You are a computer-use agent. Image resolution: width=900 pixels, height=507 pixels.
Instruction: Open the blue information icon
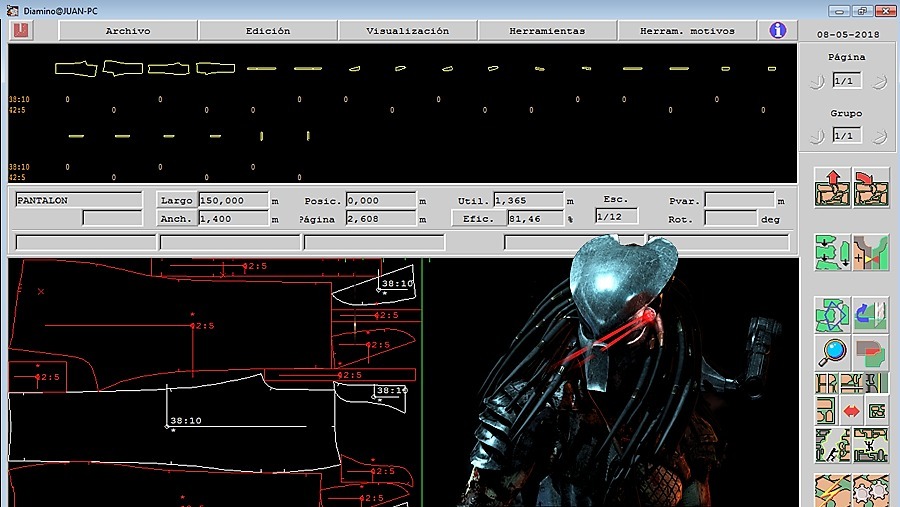[x=777, y=30]
